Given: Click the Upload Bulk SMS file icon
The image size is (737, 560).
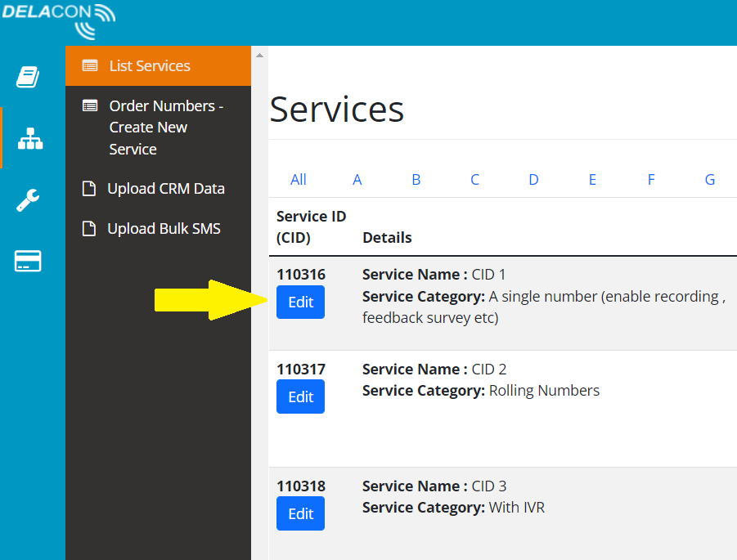Looking at the screenshot, I should [x=89, y=229].
